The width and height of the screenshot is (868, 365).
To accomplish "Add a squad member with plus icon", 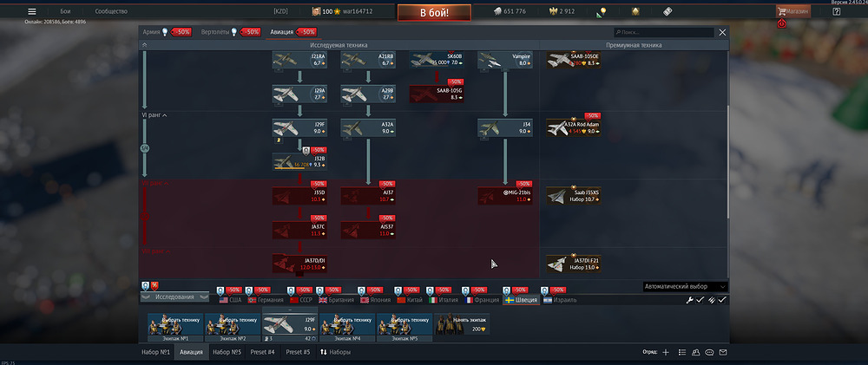I will [x=666, y=352].
